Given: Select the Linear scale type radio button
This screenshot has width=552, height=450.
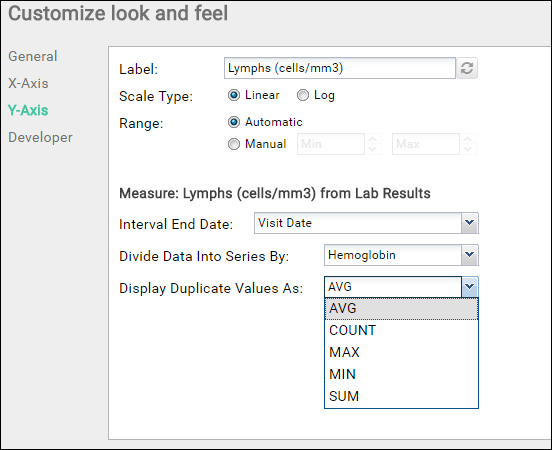Looking at the screenshot, I should pyautogui.click(x=234, y=95).
